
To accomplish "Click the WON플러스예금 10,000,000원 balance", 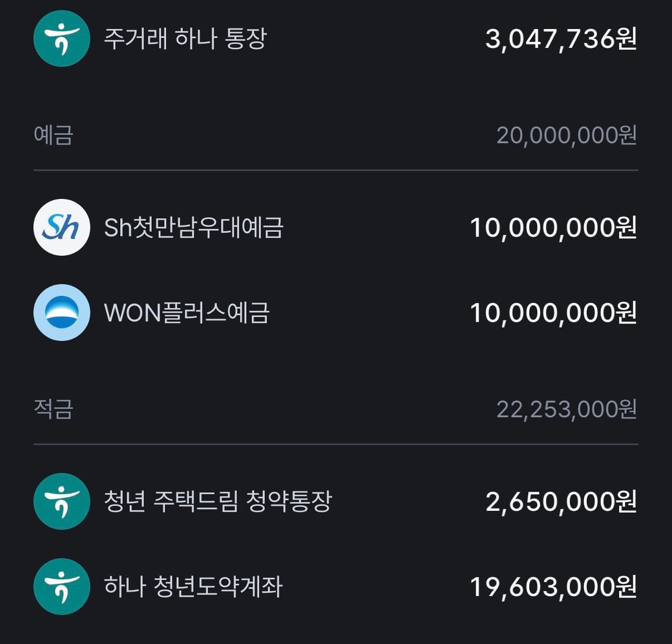I will (x=553, y=313).
